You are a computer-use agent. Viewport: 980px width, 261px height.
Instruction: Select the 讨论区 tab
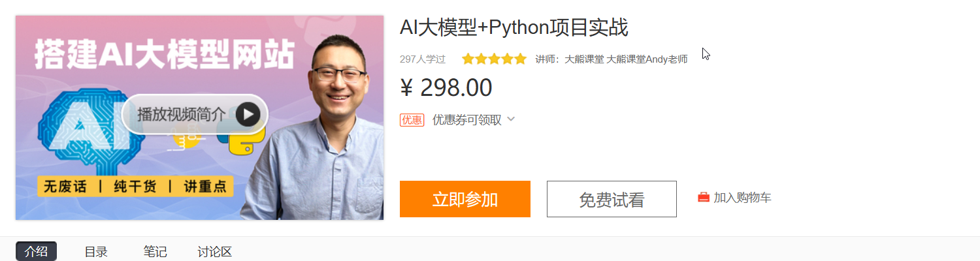click(x=215, y=252)
